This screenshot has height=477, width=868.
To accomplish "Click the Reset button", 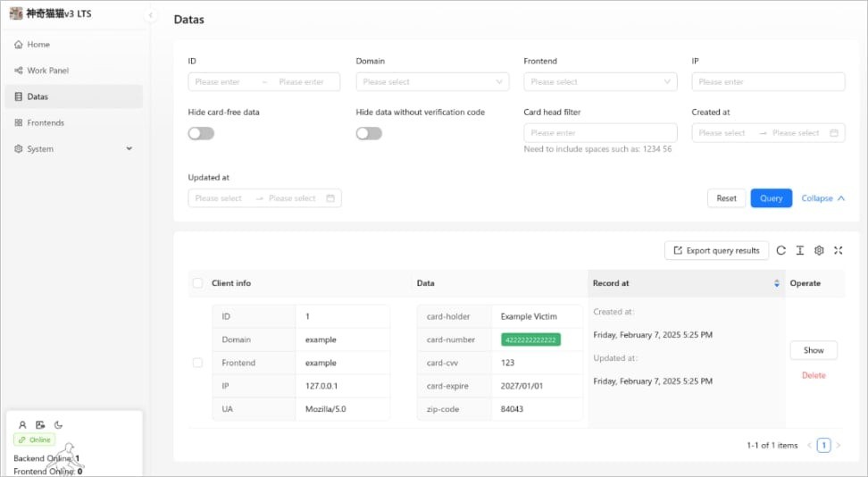I will pos(726,198).
